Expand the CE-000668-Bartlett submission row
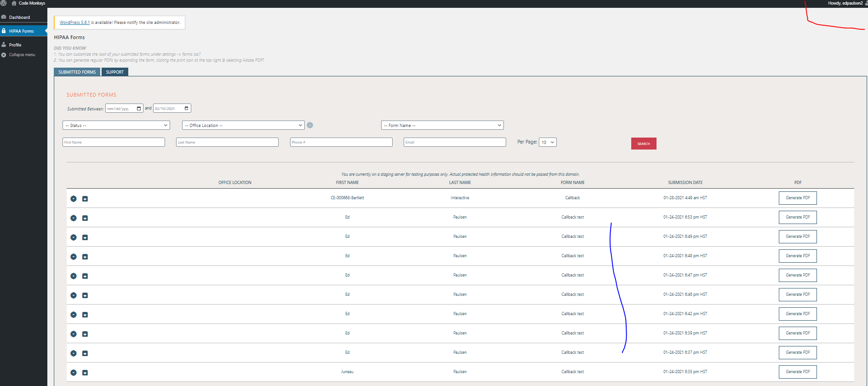 pos(74,199)
